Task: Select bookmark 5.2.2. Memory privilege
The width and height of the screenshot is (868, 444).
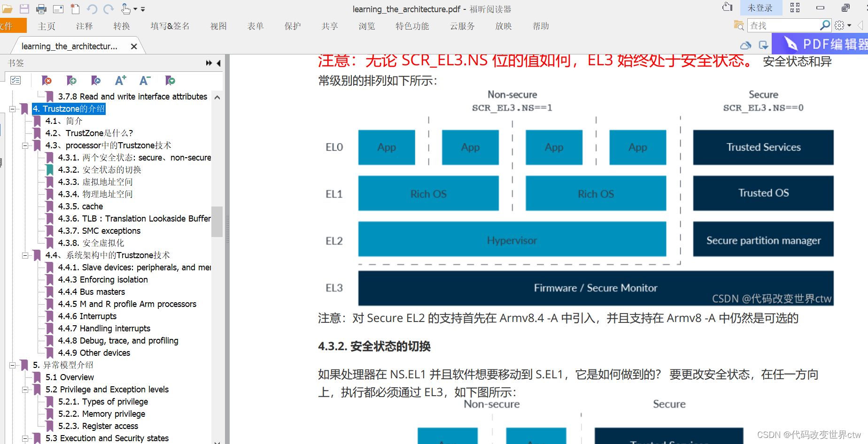Action: tap(101, 414)
